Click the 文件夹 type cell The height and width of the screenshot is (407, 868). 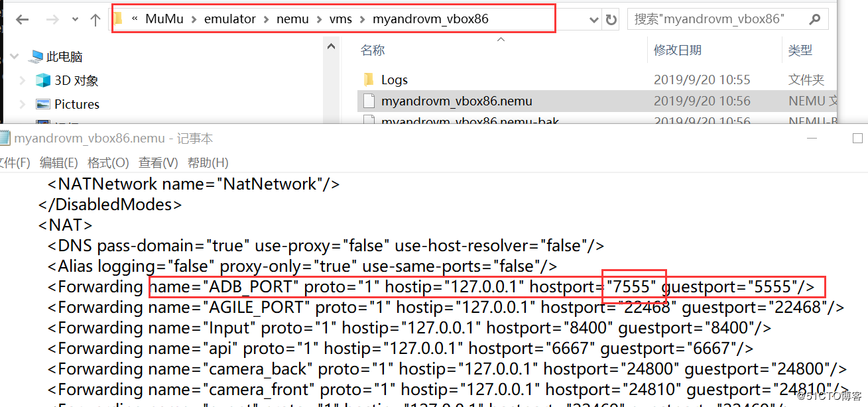coord(806,80)
